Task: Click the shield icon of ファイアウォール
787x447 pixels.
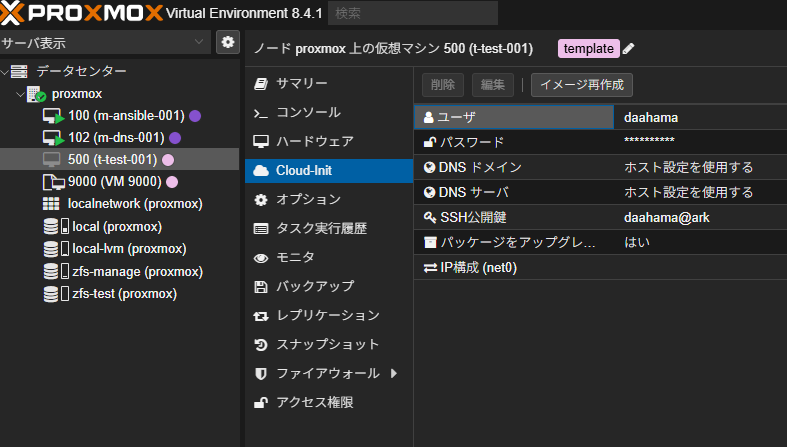Action: [261, 374]
